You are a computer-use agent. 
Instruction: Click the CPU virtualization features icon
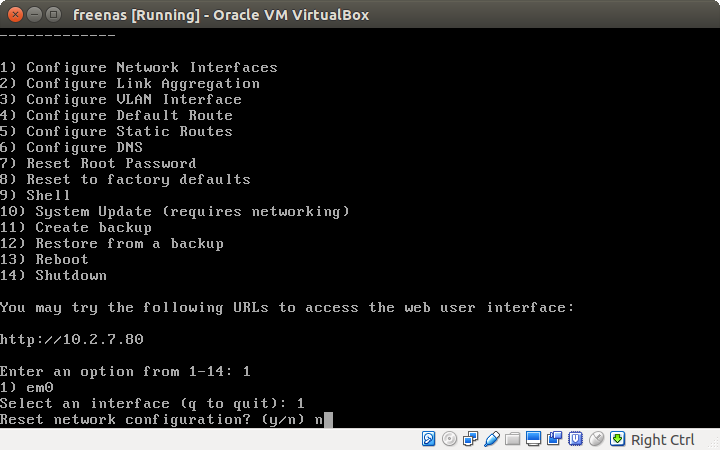(x=575, y=439)
